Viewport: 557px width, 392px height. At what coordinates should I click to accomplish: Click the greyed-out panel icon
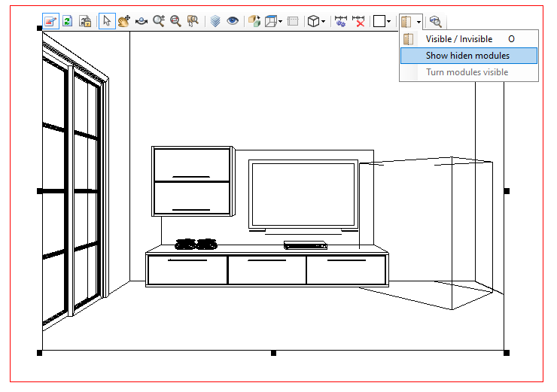(x=293, y=21)
